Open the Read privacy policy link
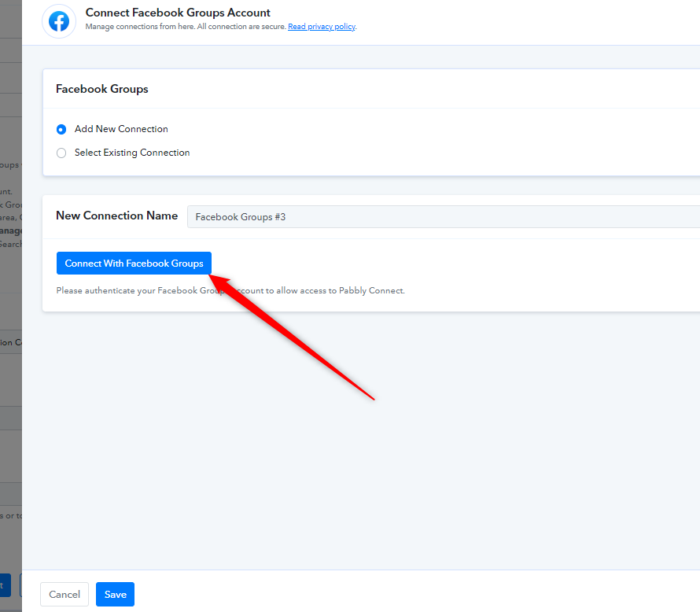 tap(322, 26)
